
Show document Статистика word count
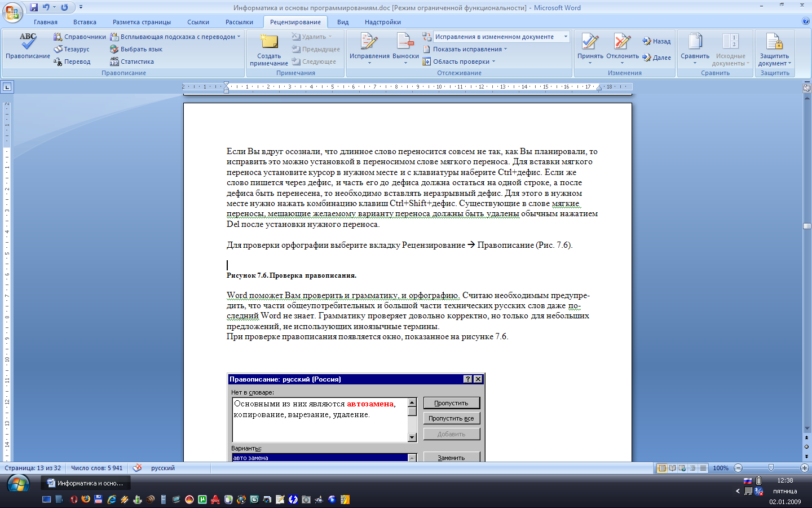coord(131,62)
